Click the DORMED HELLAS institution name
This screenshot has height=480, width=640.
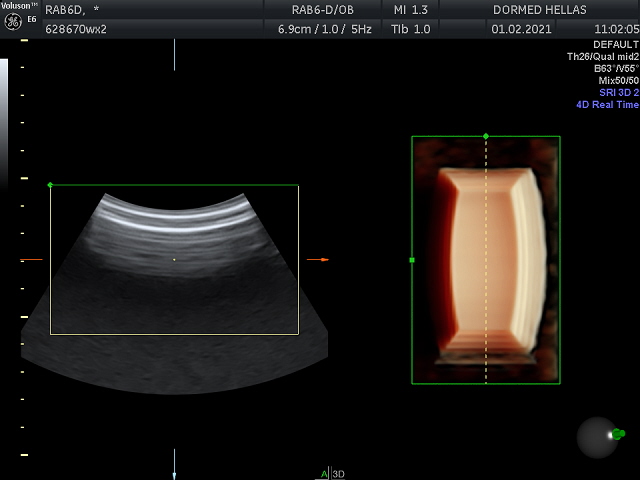click(540, 9)
